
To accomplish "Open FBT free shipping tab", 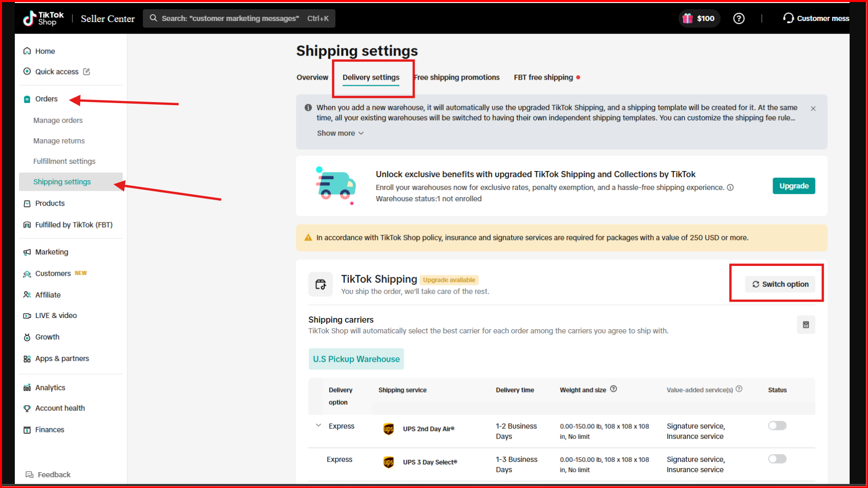I will tap(543, 78).
